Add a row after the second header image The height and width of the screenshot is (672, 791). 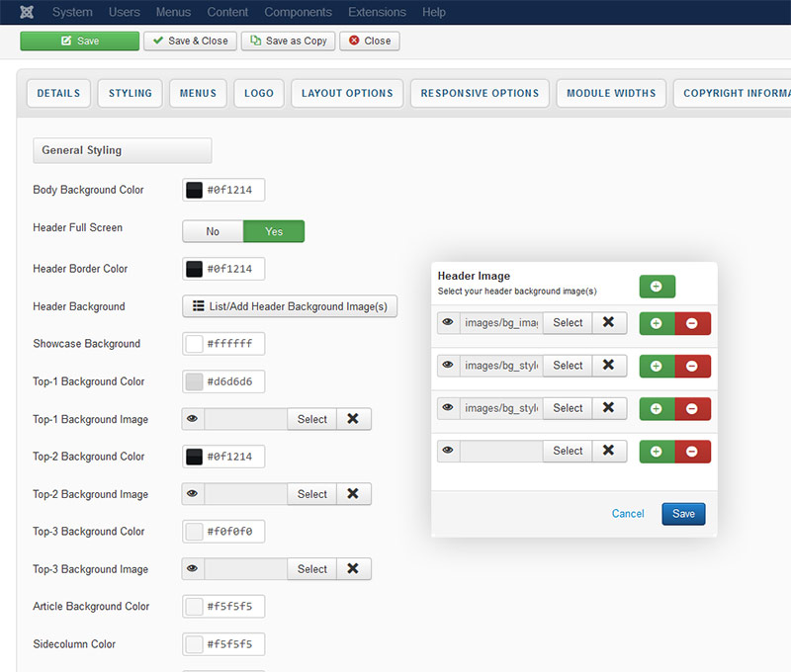click(657, 366)
